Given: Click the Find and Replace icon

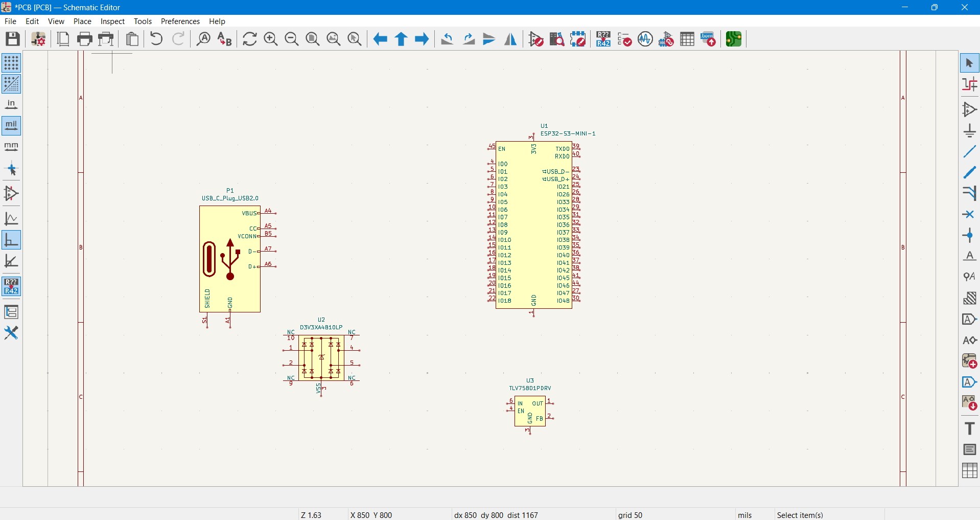Looking at the screenshot, I should tap(224, 39).
